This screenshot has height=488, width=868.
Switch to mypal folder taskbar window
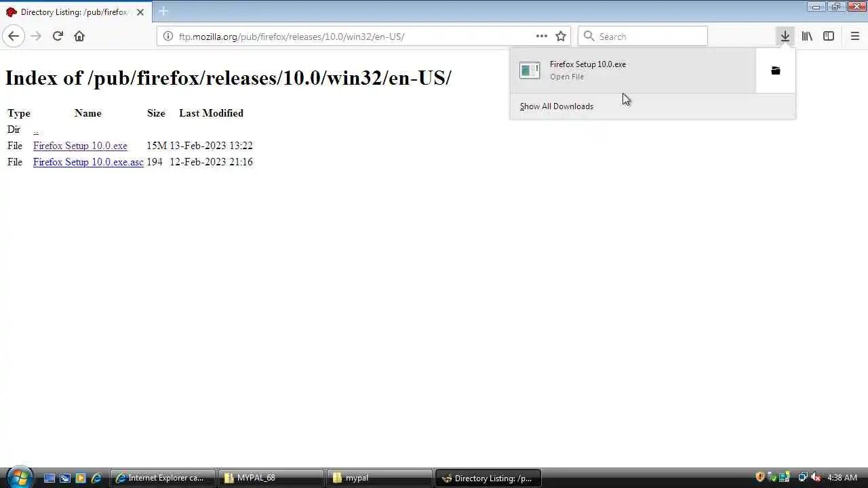pyautogui.click(x=380, y=478)
